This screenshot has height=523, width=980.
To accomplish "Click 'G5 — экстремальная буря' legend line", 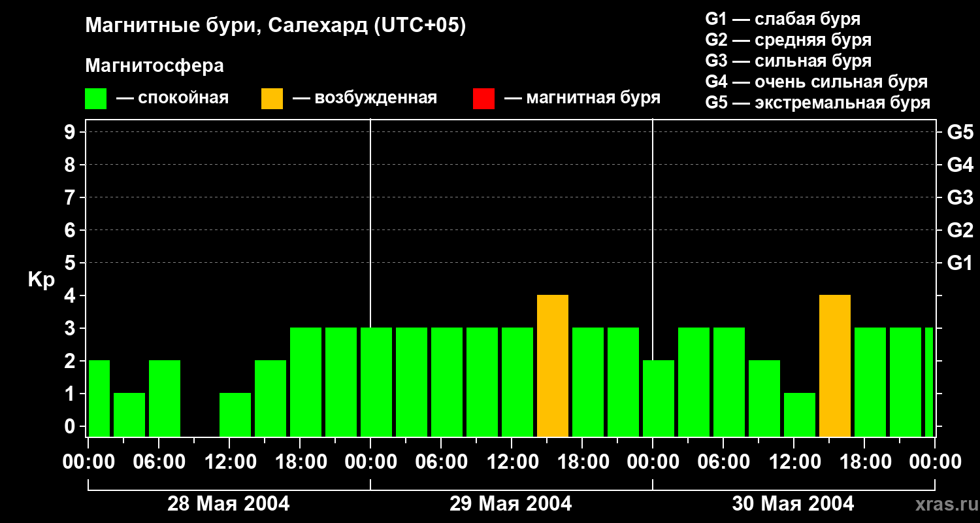I will coord(817,103).
